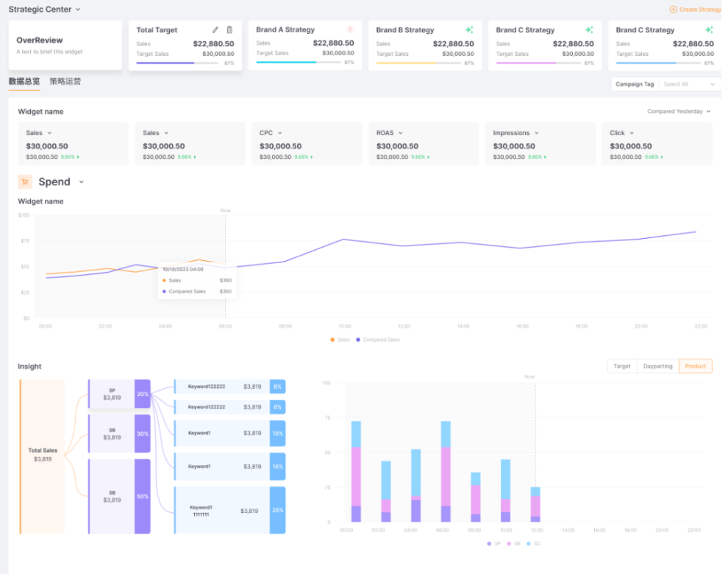Select the Dayparting tab in Insight
This screenshot has height=574, width=728.
(x=657, y=366)
